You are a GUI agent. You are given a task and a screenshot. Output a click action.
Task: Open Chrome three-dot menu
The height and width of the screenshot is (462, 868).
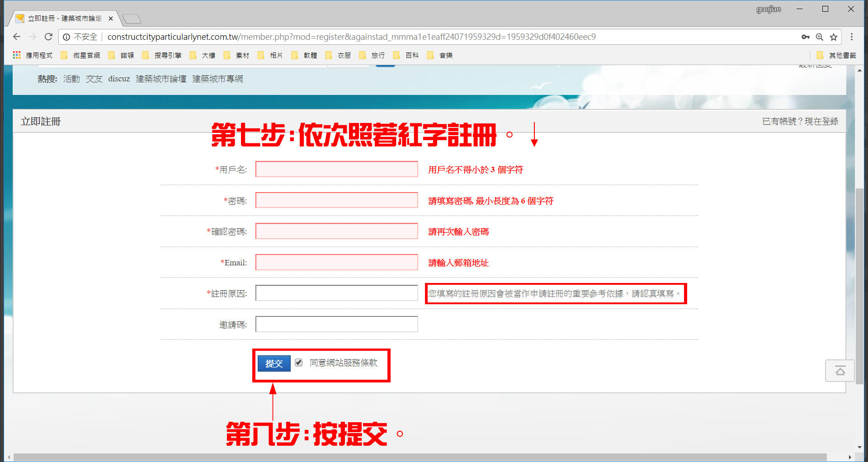852,37
